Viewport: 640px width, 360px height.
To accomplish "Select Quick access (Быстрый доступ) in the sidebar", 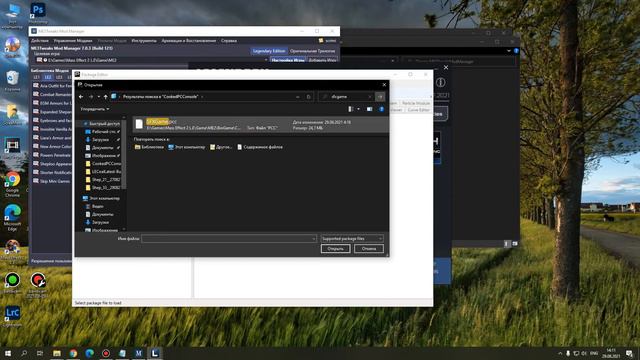I will [102, 123].
